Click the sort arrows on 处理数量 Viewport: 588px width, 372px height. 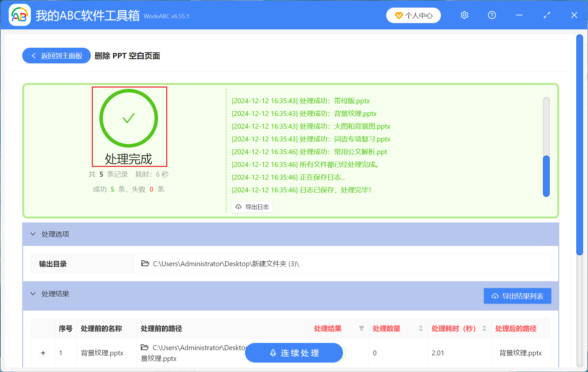tap(421, 329)
